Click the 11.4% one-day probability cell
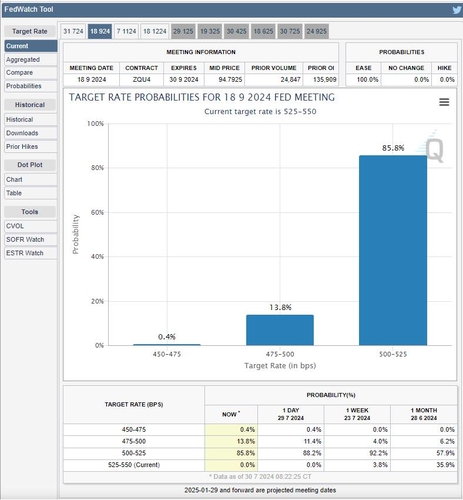The height and width of the screenshot is (500, 463). [x=291, y=441]
